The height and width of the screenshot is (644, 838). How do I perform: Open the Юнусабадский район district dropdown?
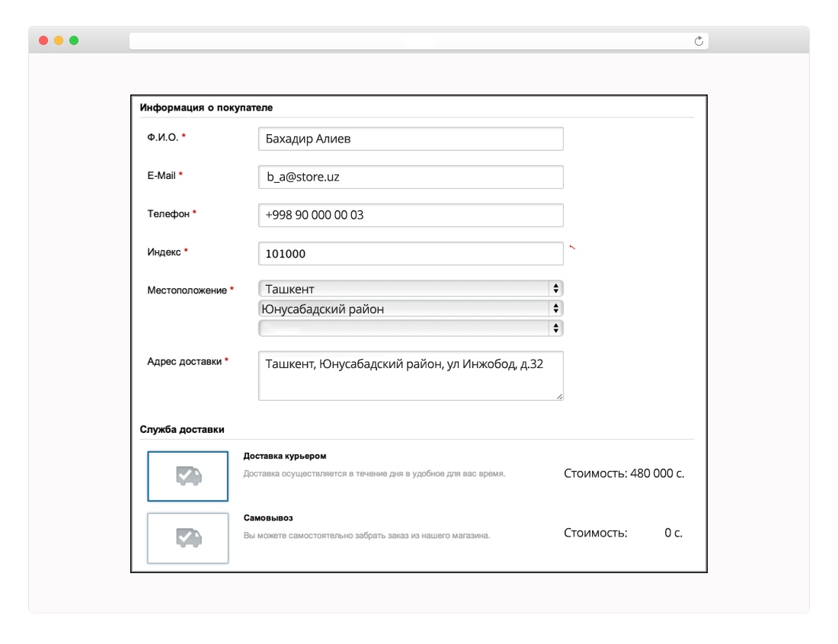[411, 309]
